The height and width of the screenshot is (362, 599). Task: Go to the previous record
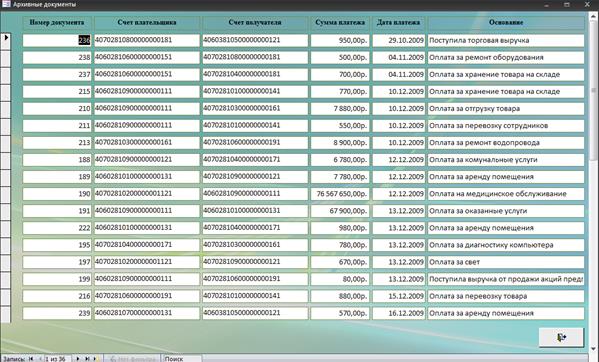[40, 359]
